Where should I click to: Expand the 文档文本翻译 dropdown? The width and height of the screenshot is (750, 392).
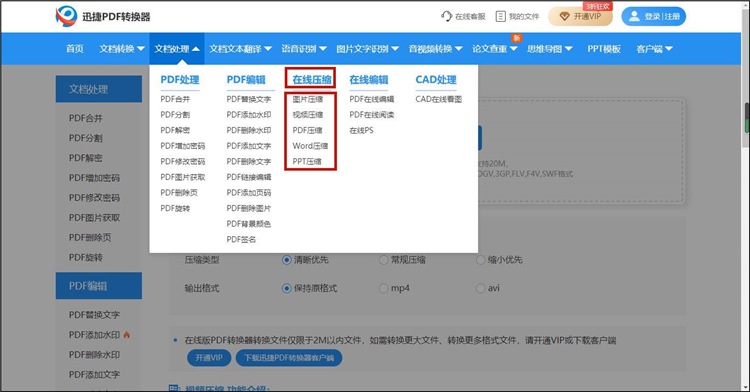240,49
